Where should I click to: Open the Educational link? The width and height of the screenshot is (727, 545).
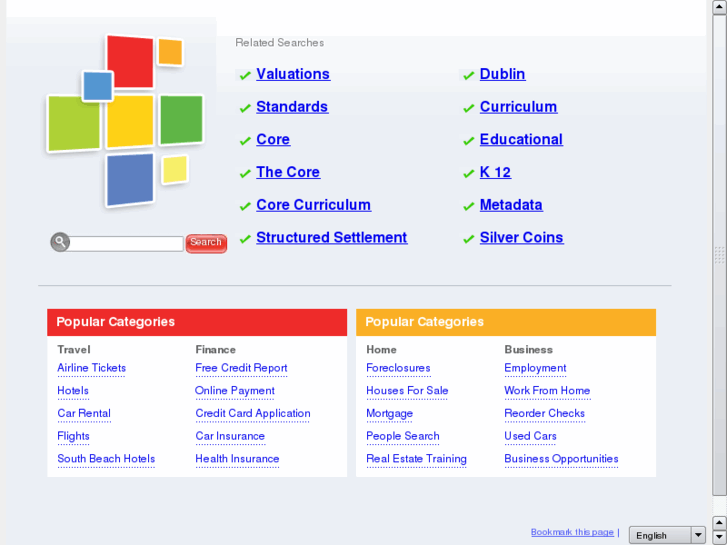[521, 139]
